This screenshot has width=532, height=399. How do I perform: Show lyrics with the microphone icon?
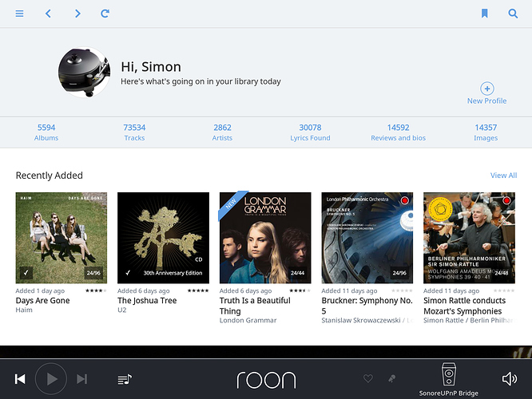[392, 378]
